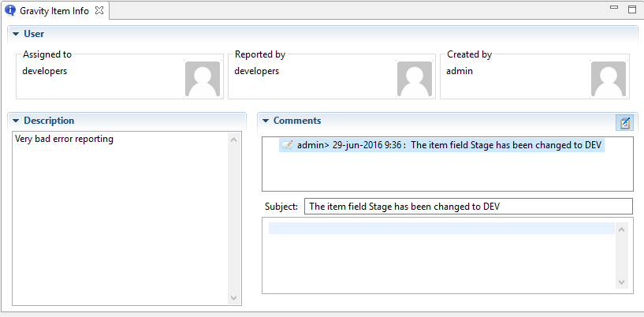Viewport: 644px width, 317px height.
Task: Click into the Subject text field
Action: (x=467, y=207)
